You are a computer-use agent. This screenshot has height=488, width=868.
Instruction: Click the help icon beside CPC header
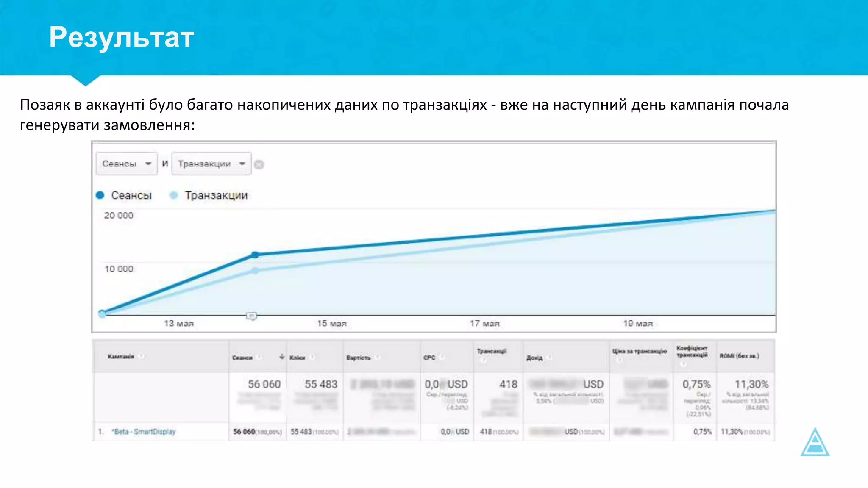click(x=442, y=358)
